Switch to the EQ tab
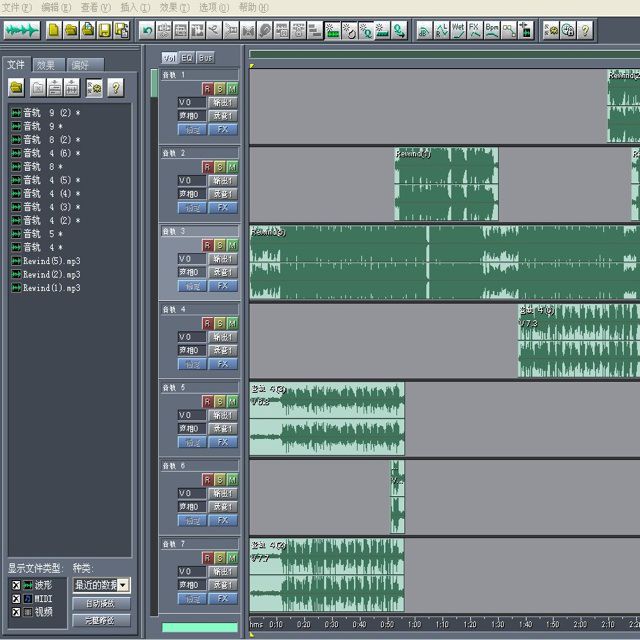 pos(187,58)
